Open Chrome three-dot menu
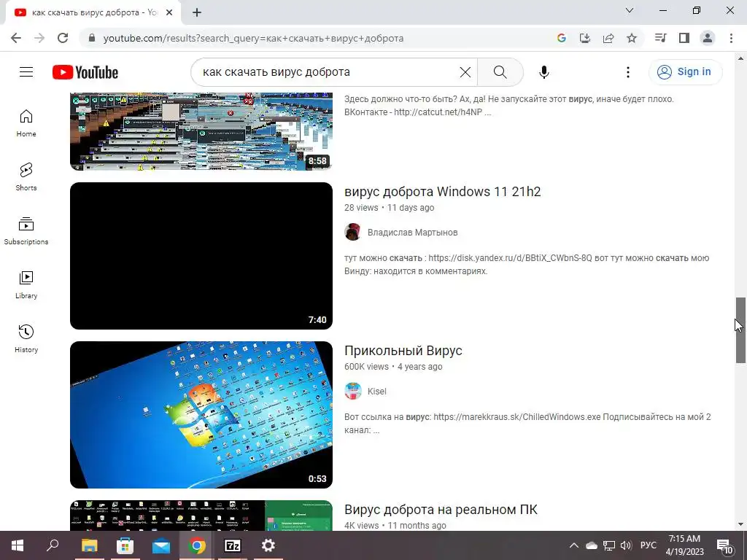Viewport: 747px width, 560px height. click(731, 38)
